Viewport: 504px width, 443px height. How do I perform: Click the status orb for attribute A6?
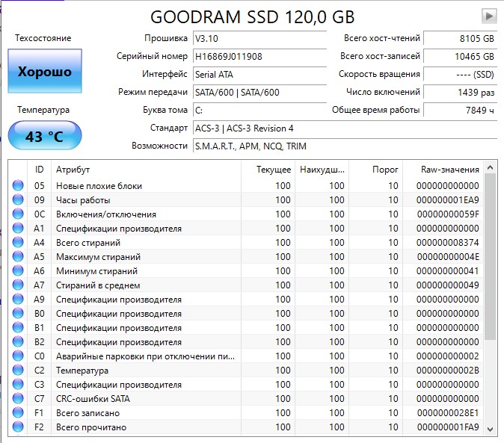point(18,270)
